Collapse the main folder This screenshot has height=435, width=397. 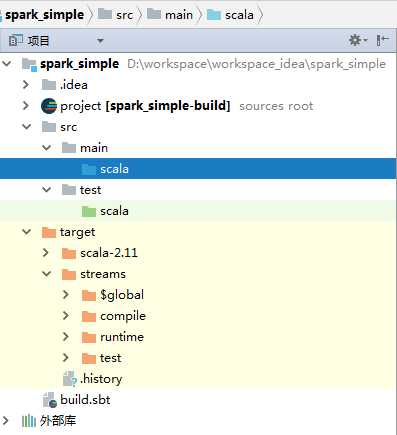[46, 148]
